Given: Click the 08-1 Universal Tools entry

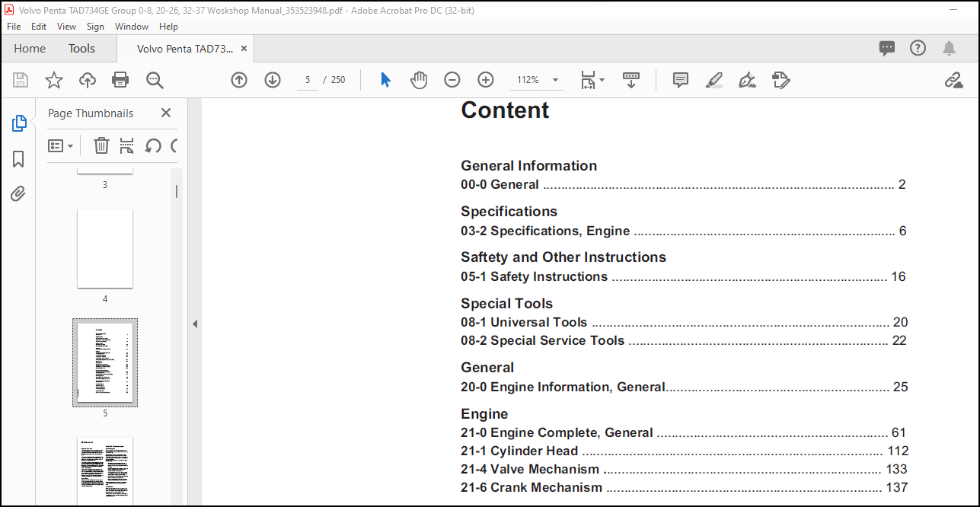Looking at the screenshot, I should [684, 322].
